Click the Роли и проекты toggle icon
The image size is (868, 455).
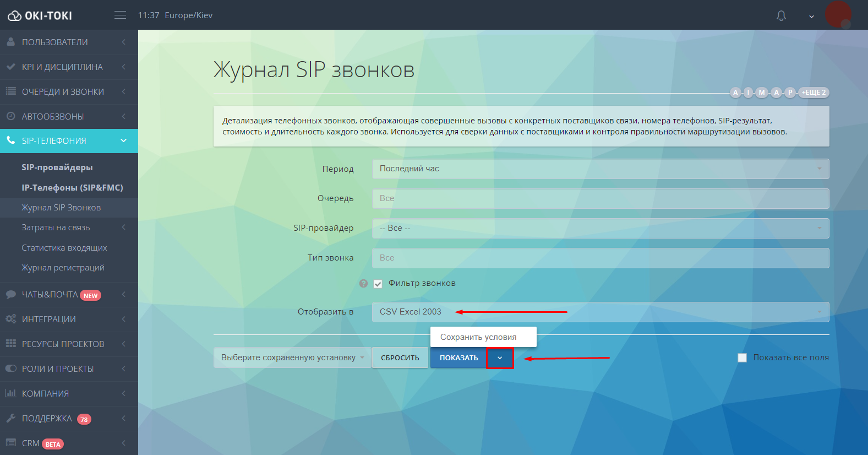pos(10,369)
